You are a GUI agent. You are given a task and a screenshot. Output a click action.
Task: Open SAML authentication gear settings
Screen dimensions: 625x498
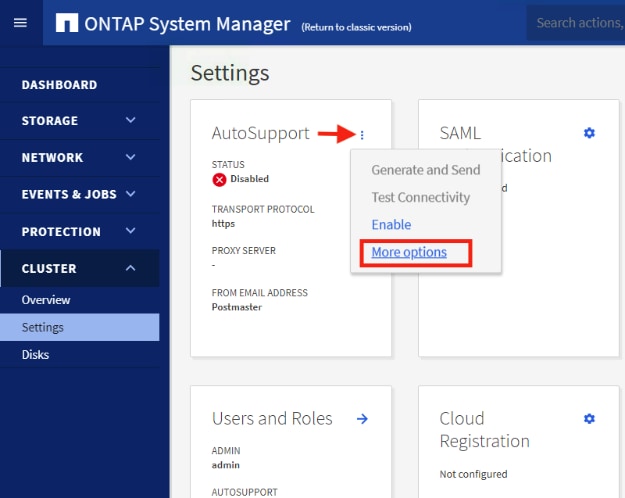[x=589, y=133]
